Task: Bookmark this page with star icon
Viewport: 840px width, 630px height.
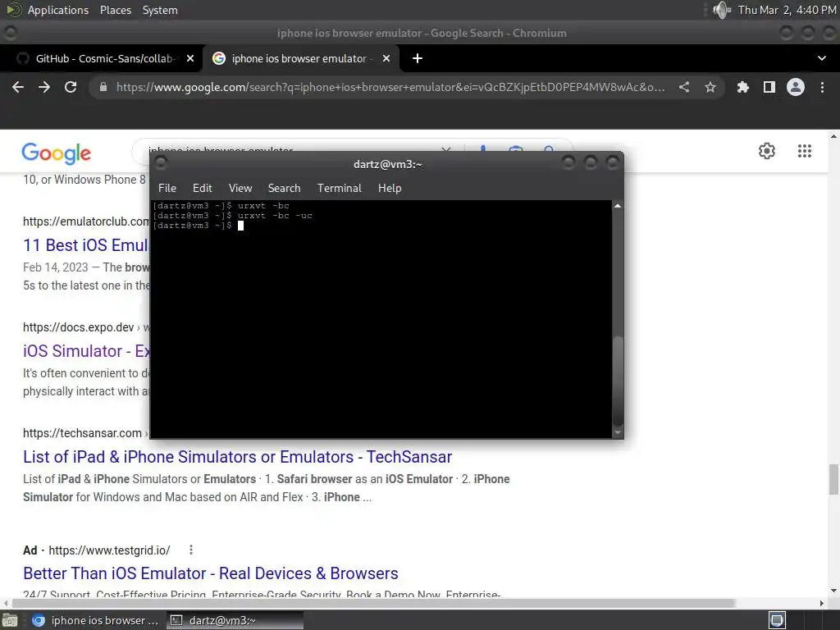Action: [710, 87]
